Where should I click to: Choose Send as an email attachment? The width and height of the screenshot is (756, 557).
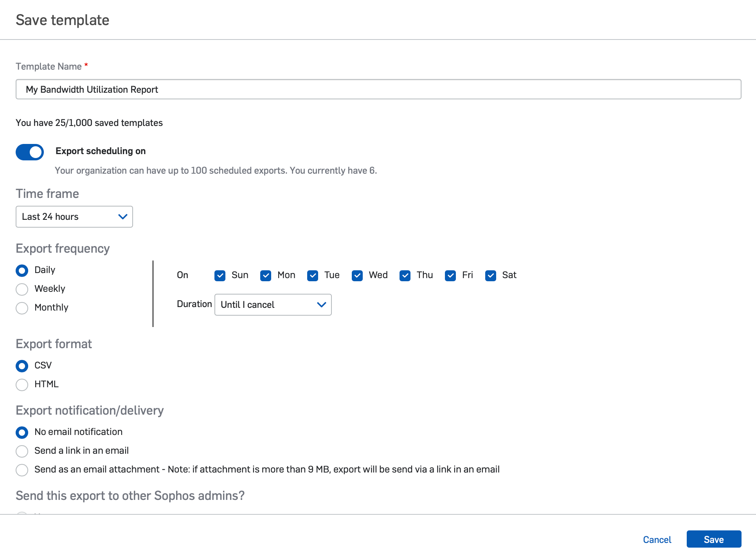(x=22, y=470)
